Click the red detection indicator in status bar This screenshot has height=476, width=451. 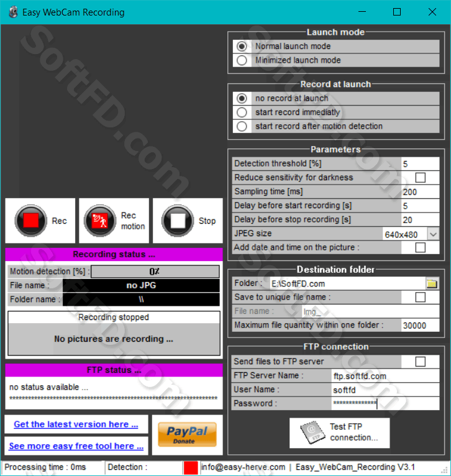click(x=191, y=467)
